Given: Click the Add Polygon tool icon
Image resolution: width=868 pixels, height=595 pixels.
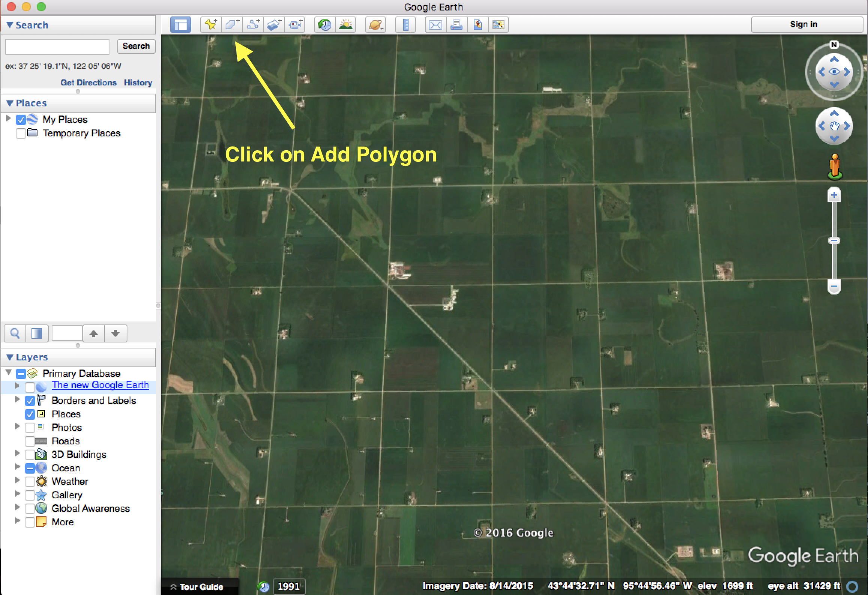Looking at the screenshot, I should pyautogui.click(x=232, y=25).
